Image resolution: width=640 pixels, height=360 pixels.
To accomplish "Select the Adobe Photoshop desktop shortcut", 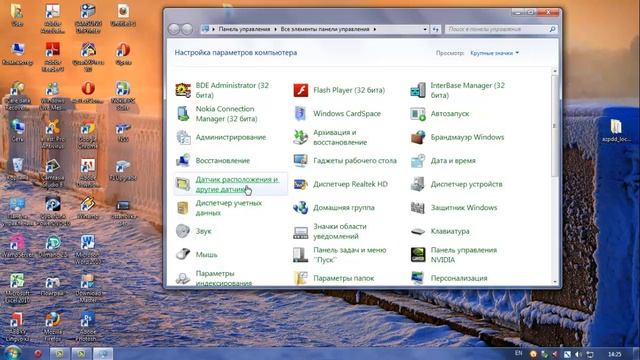I will (x=88, y=327).
